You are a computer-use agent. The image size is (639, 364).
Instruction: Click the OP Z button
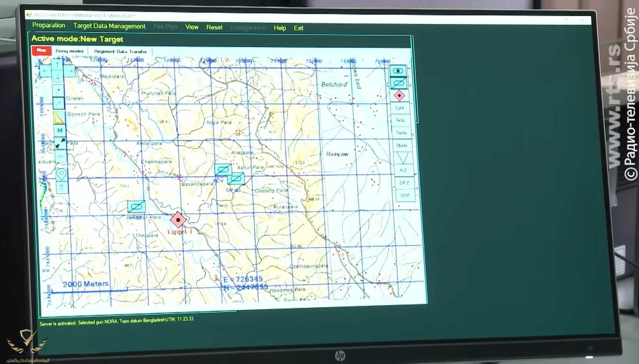coord(404,183)
